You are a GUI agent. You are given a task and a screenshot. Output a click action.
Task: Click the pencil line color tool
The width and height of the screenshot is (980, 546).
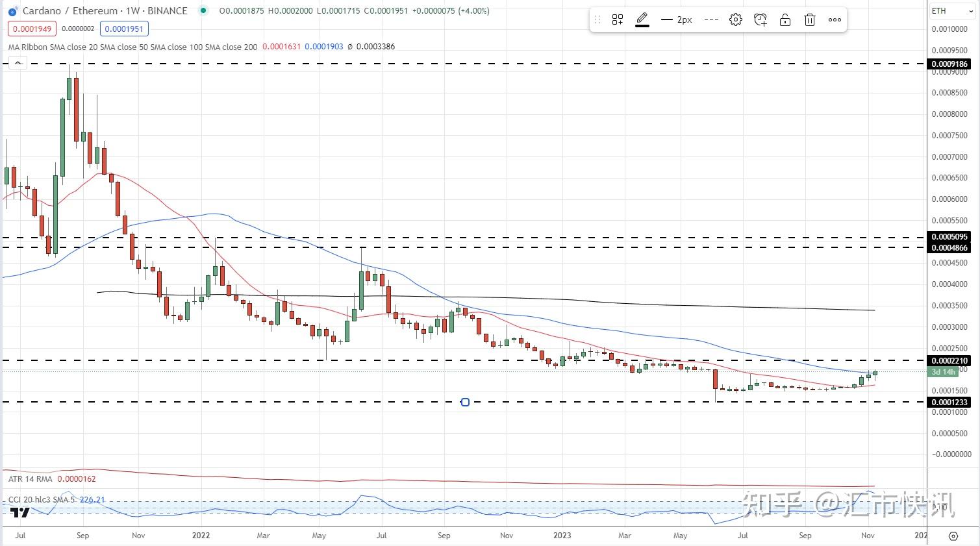click(642, 20)
